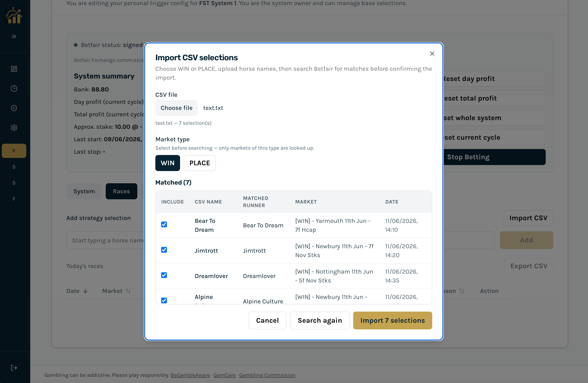Open the settings gear icon in sidebar

pos(14,128)
